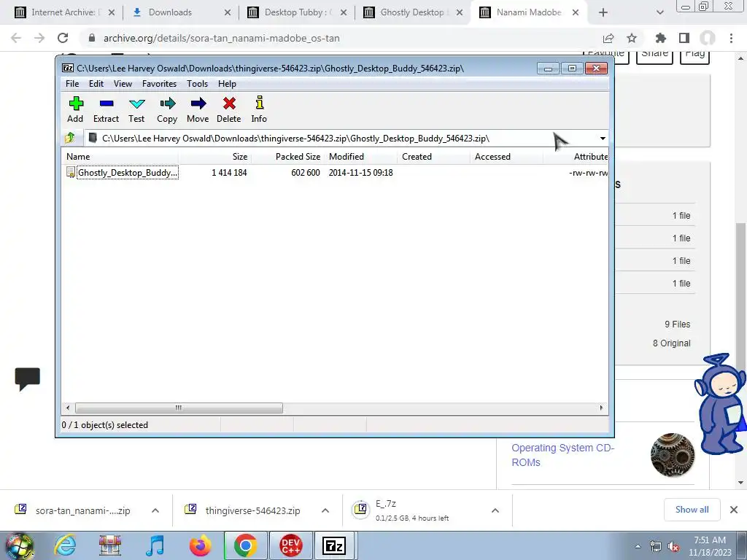The width and height of the screenshot is (747, 560).
Task: Open Operating System CD-ROMs link
Action: pyautogui.click(x=562, y=455)
